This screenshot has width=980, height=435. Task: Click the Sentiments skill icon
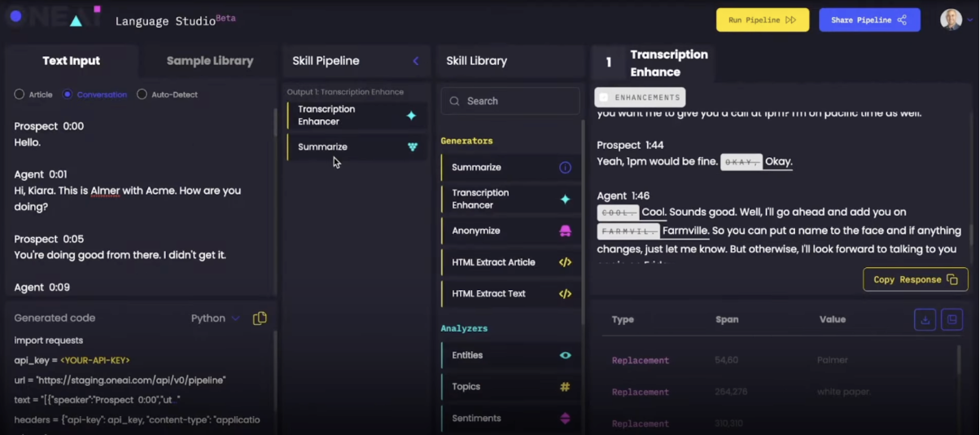click(x=565, y=419)
